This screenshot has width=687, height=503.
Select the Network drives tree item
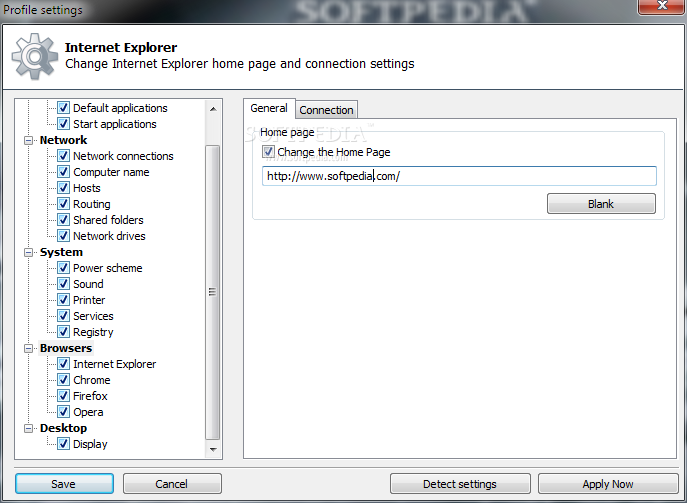[x=109, y=236]
